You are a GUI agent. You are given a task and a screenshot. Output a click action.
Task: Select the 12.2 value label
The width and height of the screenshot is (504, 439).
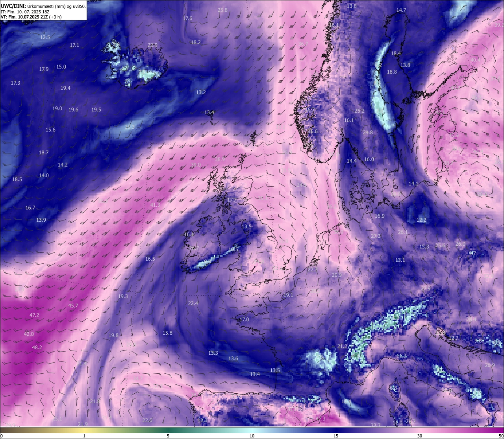421,220
